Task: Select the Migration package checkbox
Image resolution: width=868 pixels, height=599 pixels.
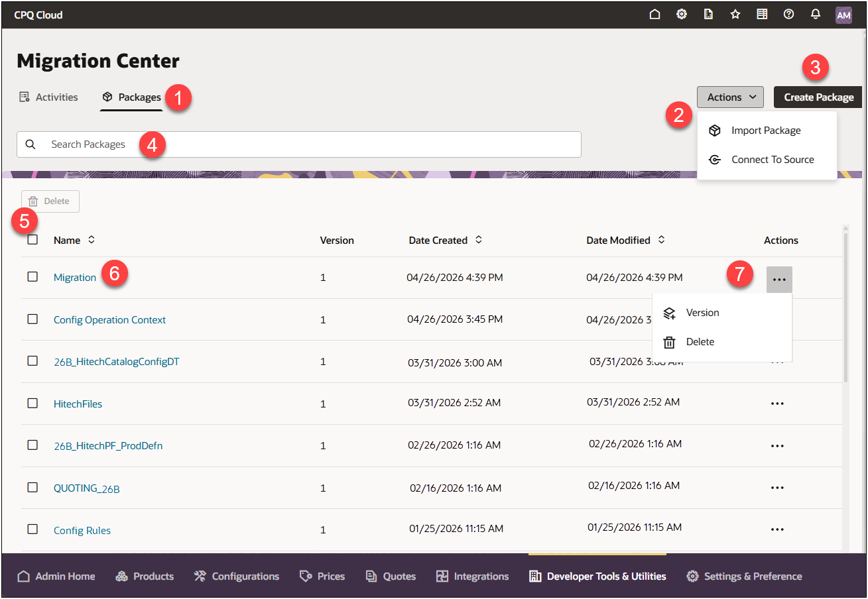Action: click(x=32, y=277)
